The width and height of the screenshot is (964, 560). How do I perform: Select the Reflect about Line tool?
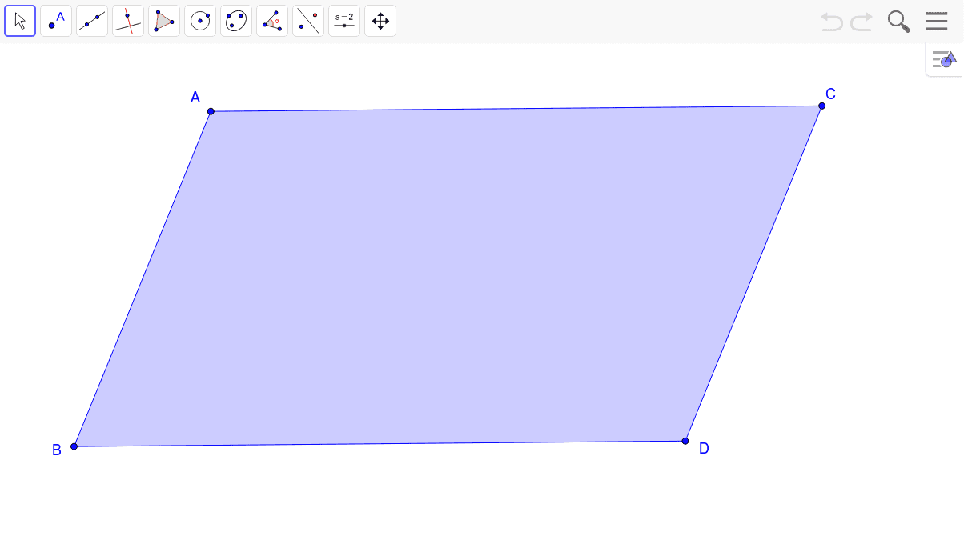pyautogui.click(x=308, y=21)
